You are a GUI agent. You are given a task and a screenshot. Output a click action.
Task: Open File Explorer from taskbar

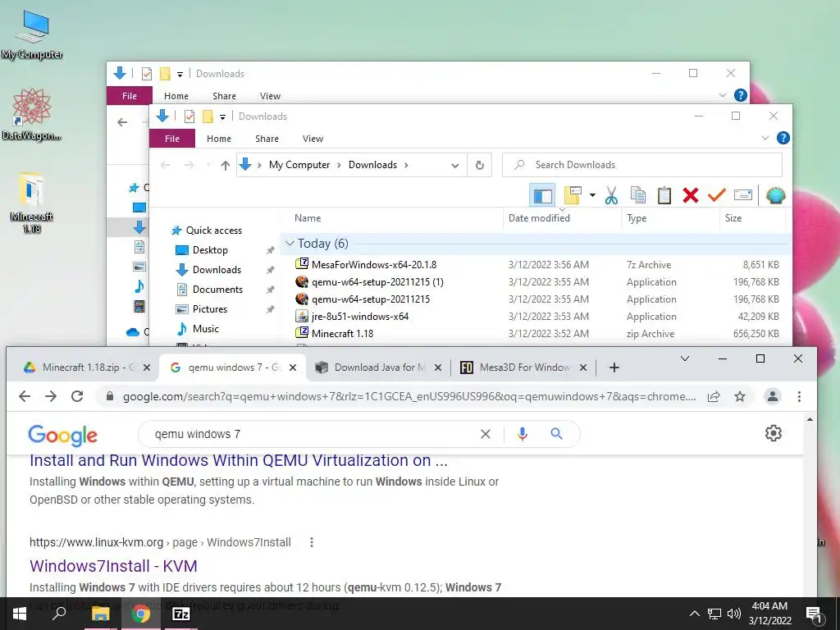[100, 614]
